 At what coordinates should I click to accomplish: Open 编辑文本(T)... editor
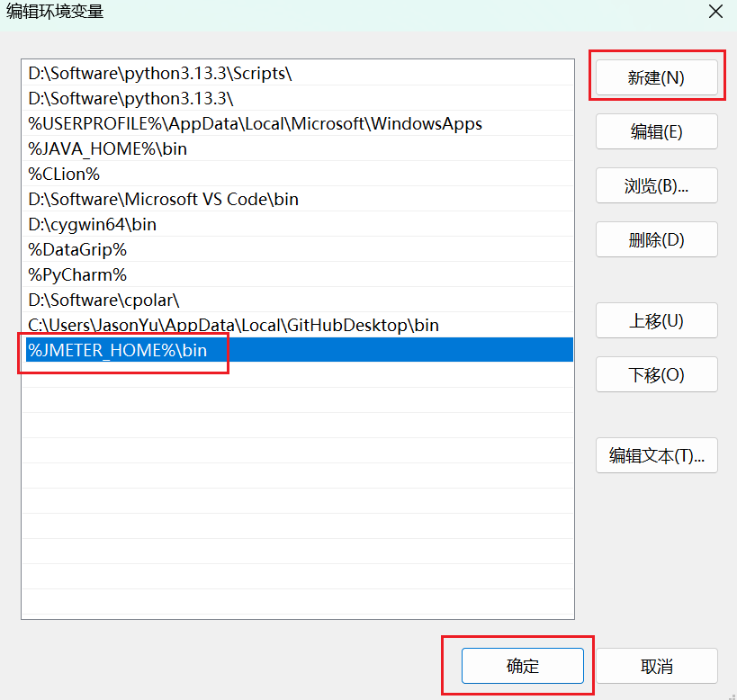coord(656,455)
